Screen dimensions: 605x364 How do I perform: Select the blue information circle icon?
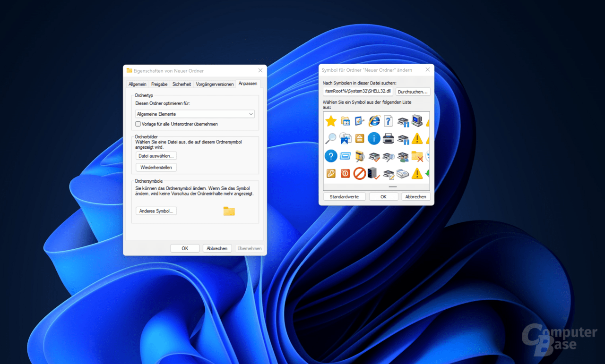coord(374,138)
